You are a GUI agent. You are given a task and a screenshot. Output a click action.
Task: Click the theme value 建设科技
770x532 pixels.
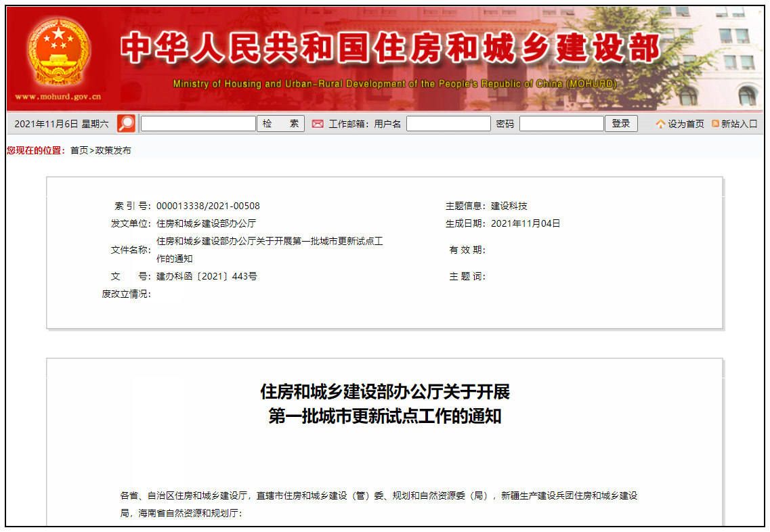coord(509,206)
